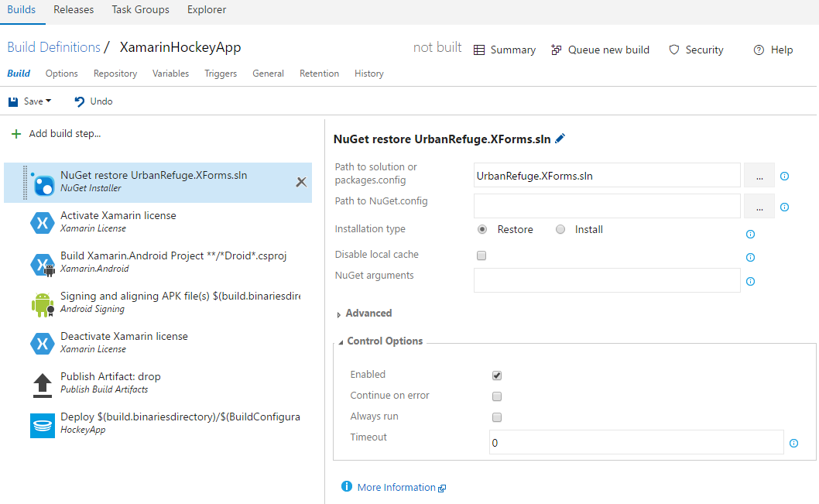Click in the Timeout input field

pos(636,442)
